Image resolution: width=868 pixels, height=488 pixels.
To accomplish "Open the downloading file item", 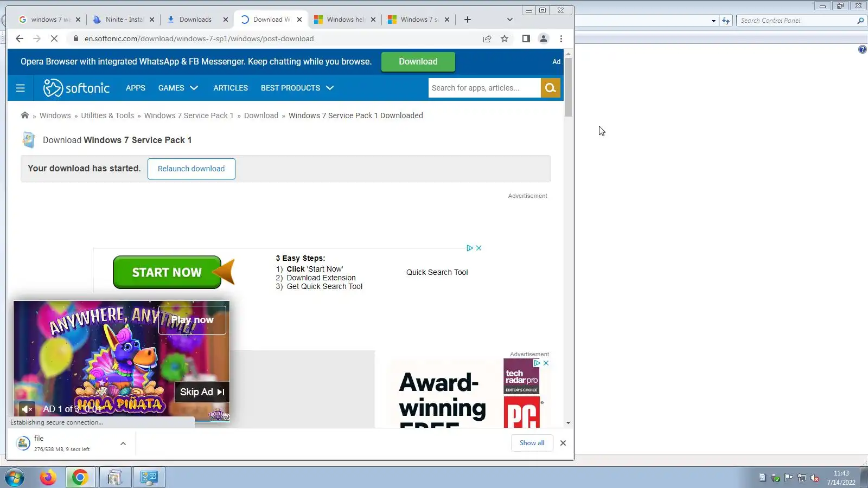I will coord(62,444).
